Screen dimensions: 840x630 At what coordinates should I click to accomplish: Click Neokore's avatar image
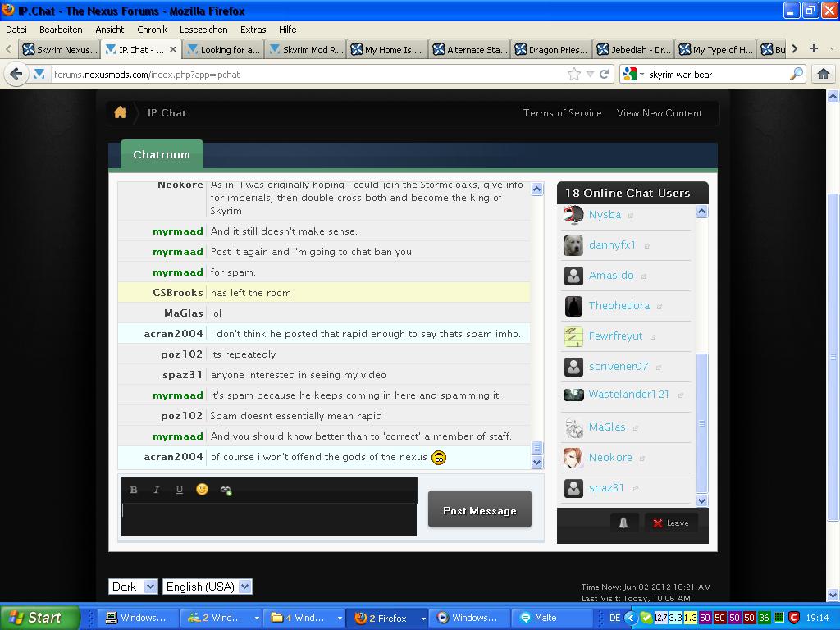573,458
